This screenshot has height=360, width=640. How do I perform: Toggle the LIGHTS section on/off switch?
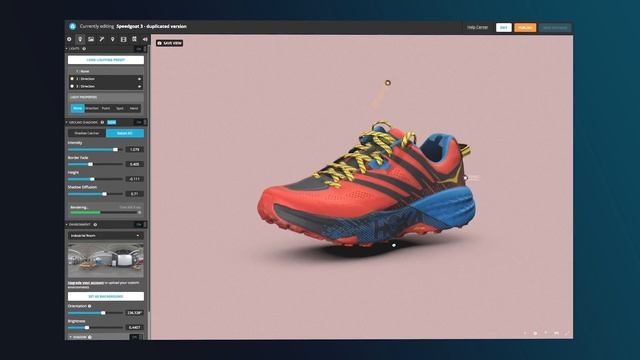click(141, 49)
